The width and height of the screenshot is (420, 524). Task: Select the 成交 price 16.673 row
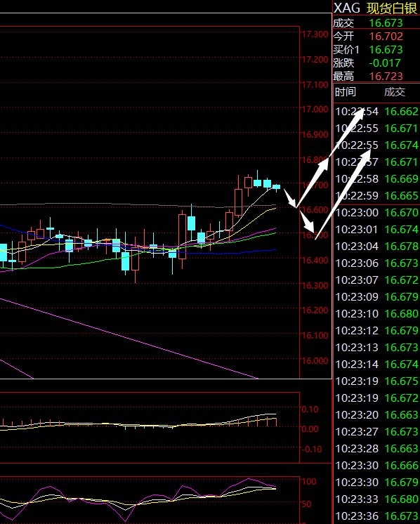(376, 22)
